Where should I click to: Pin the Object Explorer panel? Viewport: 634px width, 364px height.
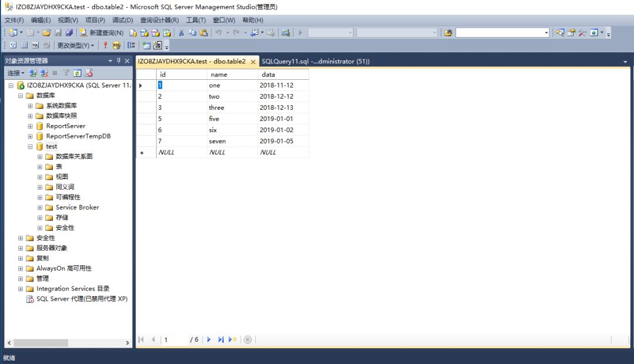tap(119, 60)
